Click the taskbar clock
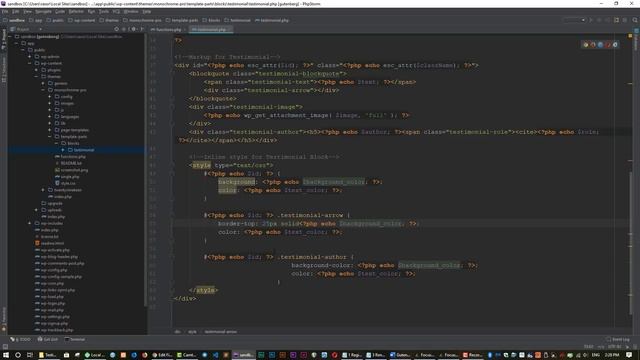The width and height of the screenshot is (640, 360). click(x=612, y=355)
